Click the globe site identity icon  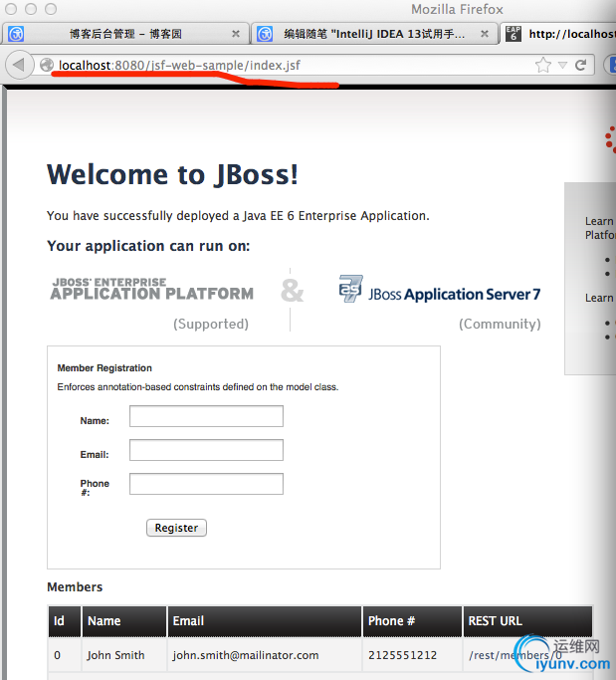pyautogui.click(x=47, y=65)
